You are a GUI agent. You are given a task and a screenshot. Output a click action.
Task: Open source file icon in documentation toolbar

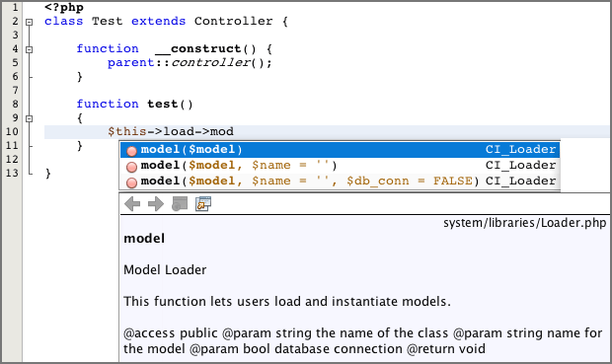point(203,203)
